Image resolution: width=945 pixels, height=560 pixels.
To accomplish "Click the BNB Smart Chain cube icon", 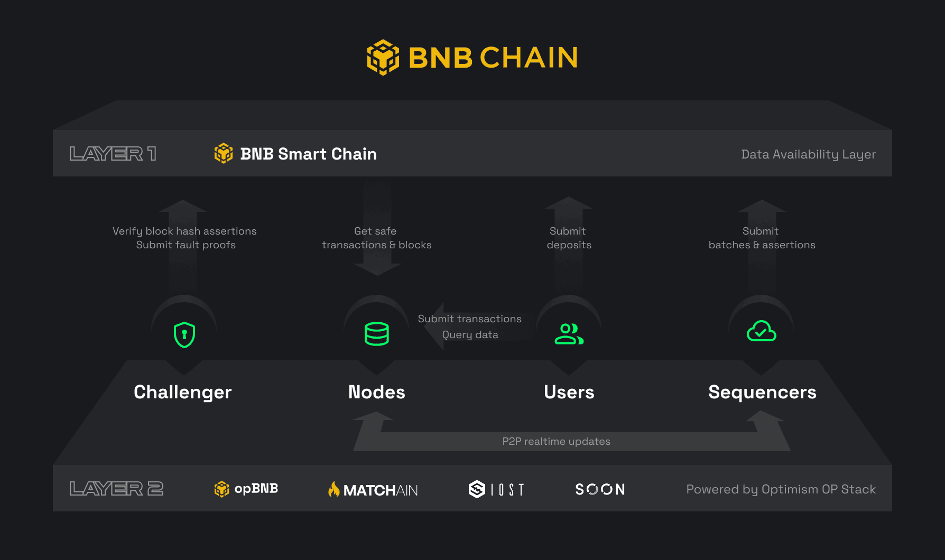I will [224, 154].
